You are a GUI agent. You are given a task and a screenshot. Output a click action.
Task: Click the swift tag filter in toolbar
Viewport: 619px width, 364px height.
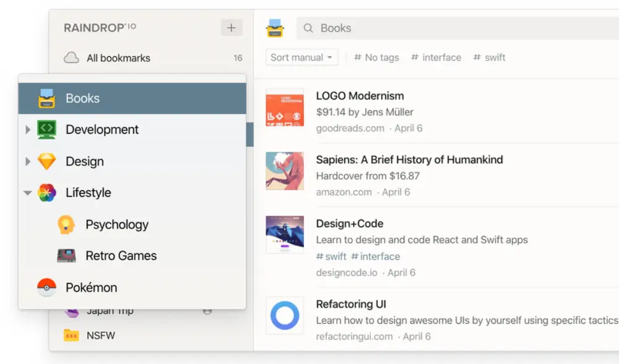click(x=489, y=58)
